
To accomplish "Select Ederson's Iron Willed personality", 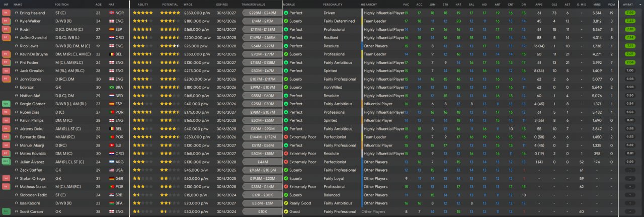I will click(333, 87).
